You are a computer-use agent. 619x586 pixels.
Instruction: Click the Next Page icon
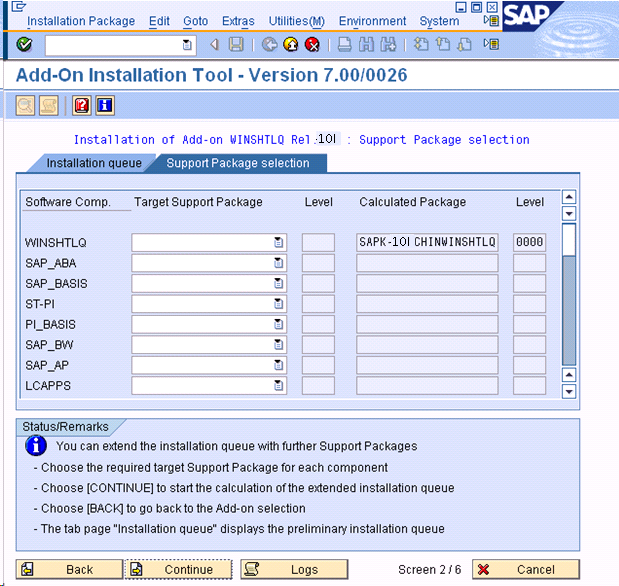point(464,45)
